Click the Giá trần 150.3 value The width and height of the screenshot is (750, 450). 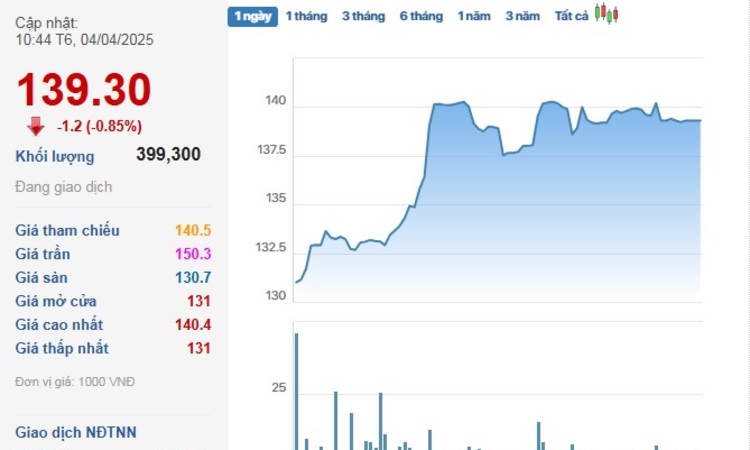pos(193,254)
